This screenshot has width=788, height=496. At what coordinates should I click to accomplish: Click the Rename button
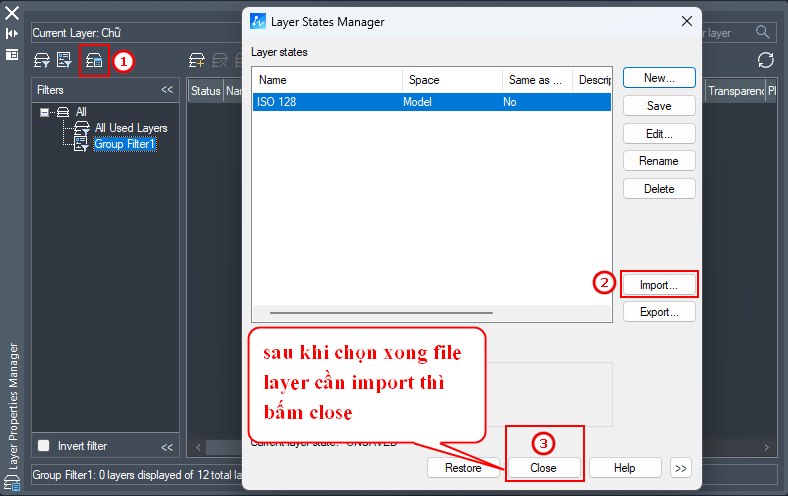(659, 161)
